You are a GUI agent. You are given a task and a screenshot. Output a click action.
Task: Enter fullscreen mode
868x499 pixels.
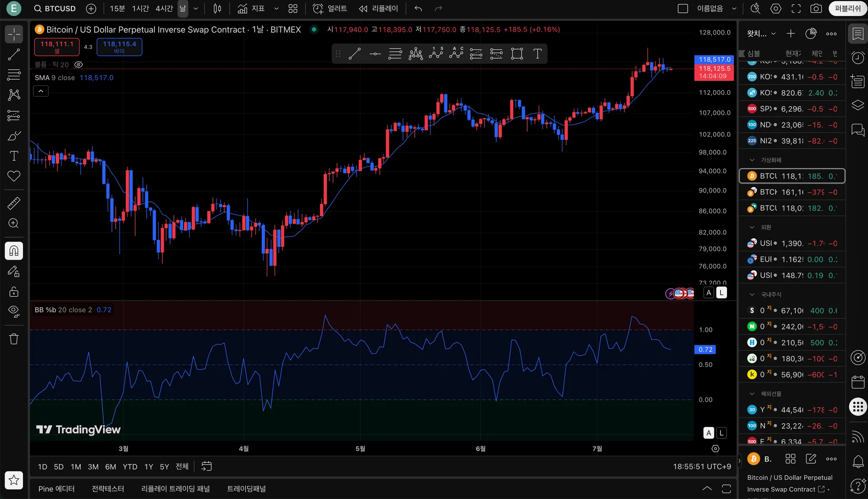(796, 8)
